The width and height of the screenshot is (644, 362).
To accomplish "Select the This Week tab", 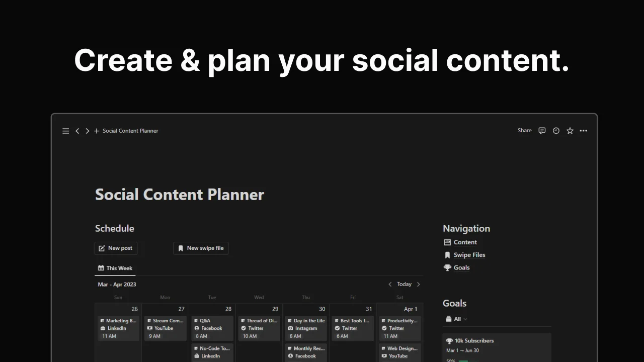I will (115, 268).
